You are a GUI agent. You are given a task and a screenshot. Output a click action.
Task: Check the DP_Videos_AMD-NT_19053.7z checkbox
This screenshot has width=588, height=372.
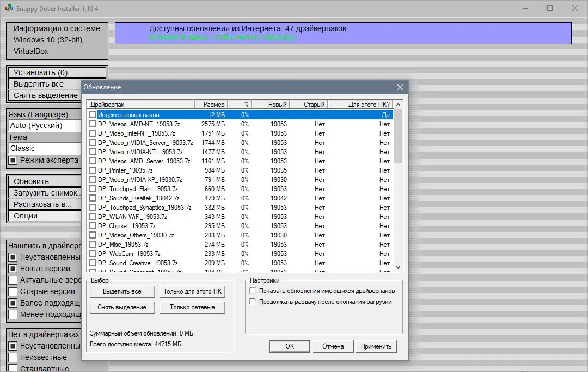click(x=93, y=124)
